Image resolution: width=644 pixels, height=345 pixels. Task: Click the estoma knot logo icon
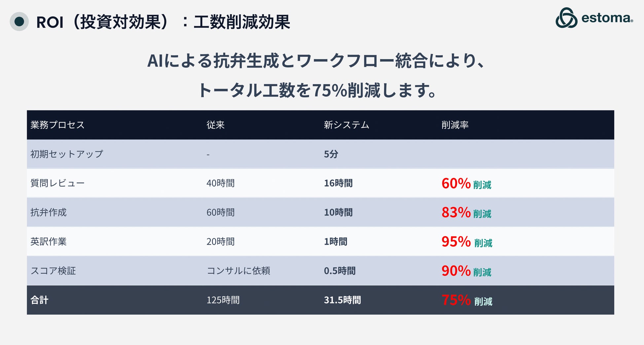pyautogui.click(x=566, y=18)
